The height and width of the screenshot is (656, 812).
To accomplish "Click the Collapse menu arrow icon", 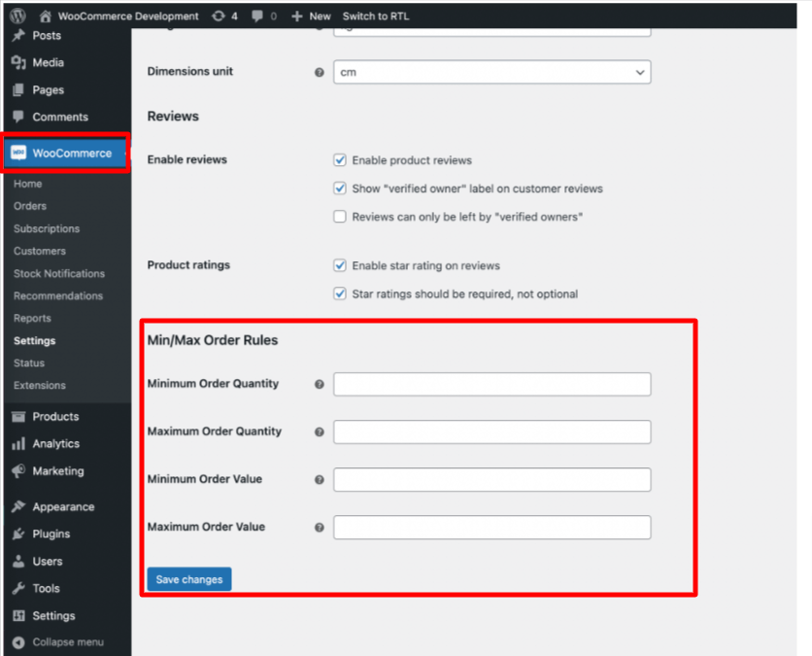I will [x=18, y=642].
